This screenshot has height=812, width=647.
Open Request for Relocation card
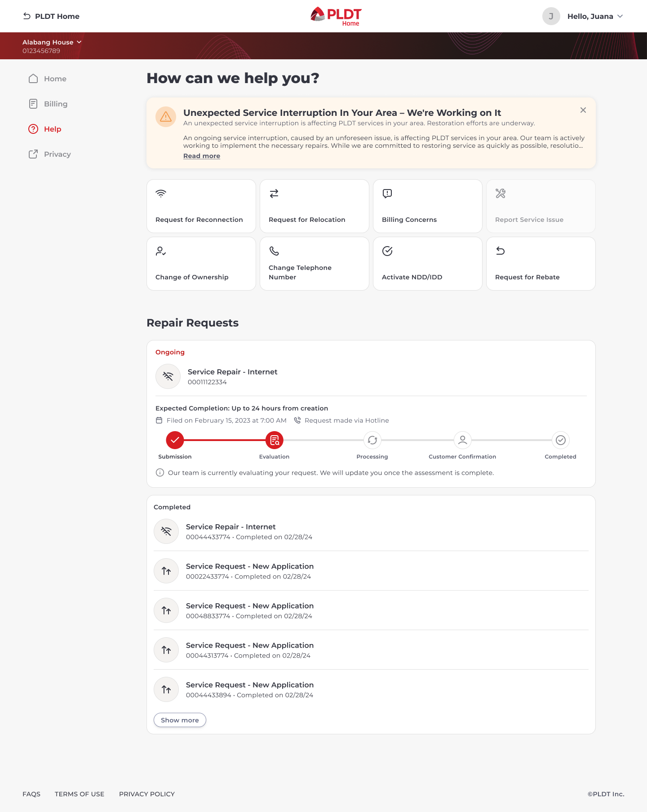[x=315, y=206]
